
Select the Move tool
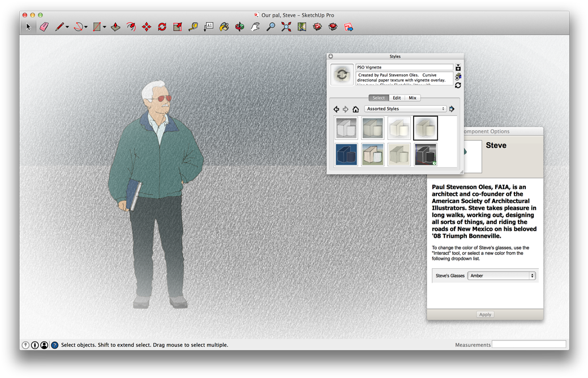(146, 27)
